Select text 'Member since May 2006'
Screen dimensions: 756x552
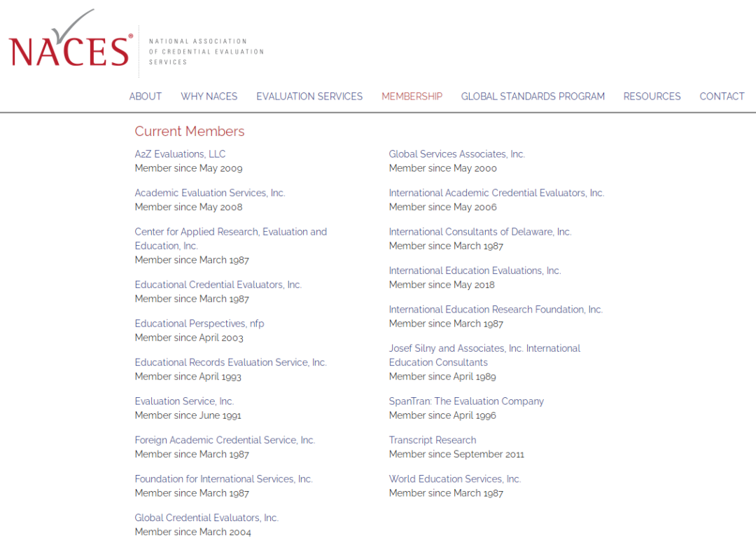pyautogui.click(x=442, y=207)
